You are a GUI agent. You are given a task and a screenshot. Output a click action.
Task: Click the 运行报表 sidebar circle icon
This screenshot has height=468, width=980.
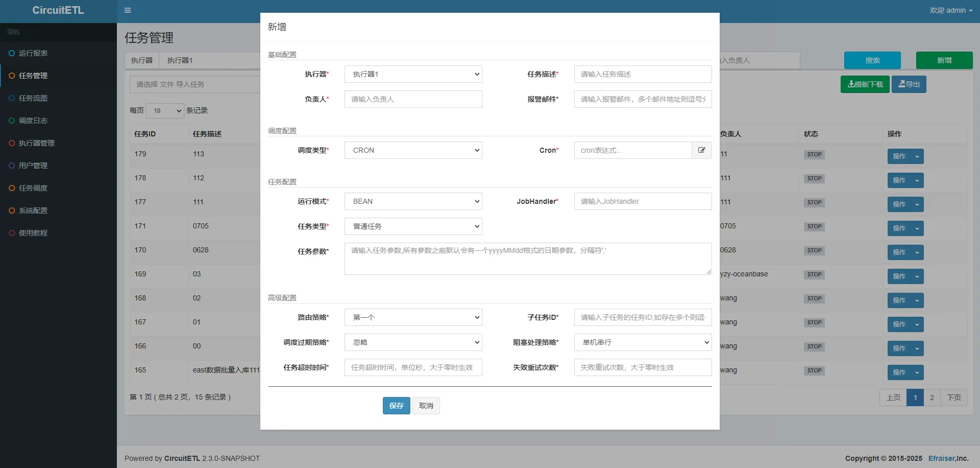pos(12,53)
